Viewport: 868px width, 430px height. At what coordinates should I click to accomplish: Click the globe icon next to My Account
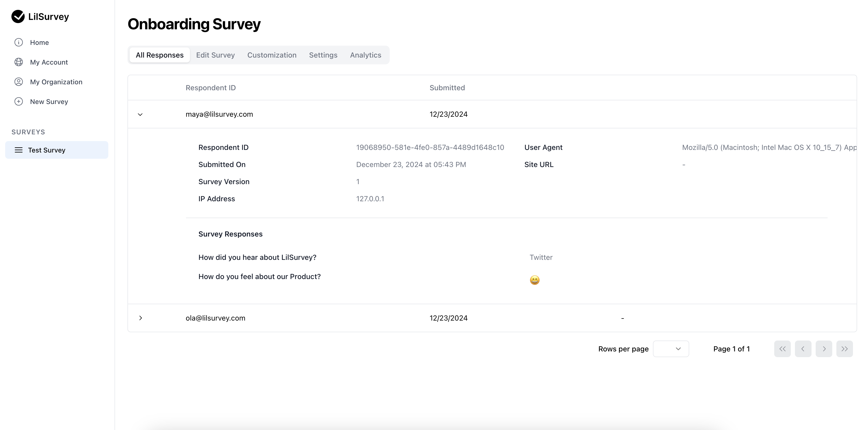click(18, 62)
